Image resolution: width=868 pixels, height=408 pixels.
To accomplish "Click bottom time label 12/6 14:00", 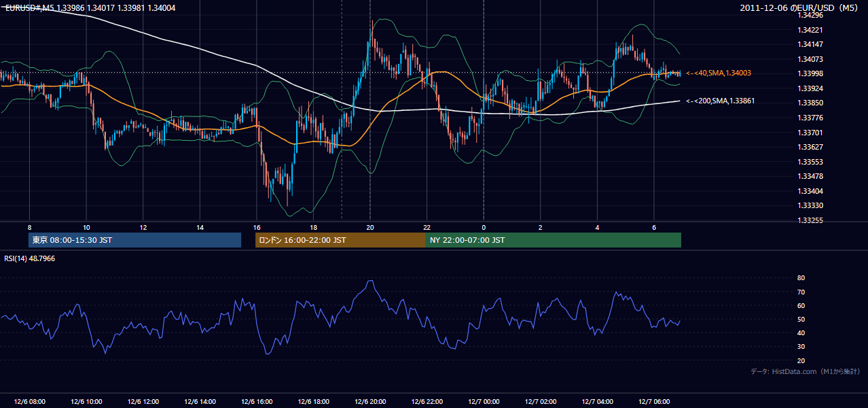I will pos(200,402).
